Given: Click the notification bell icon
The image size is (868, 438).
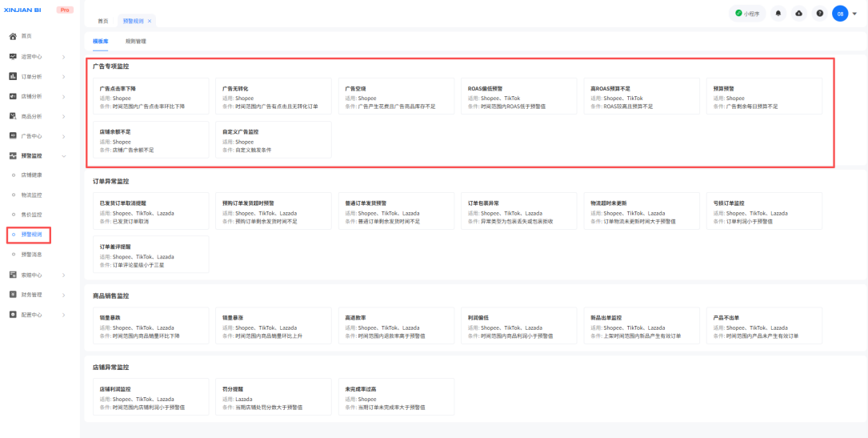Looking at the screenshot, I should 778,14.
